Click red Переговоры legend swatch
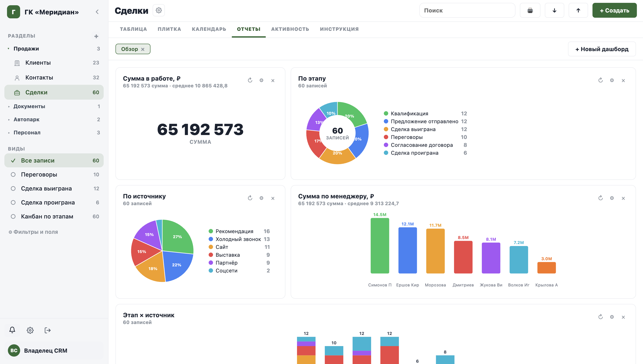Screen dimensions: 643x364 [x=386, y=137]
